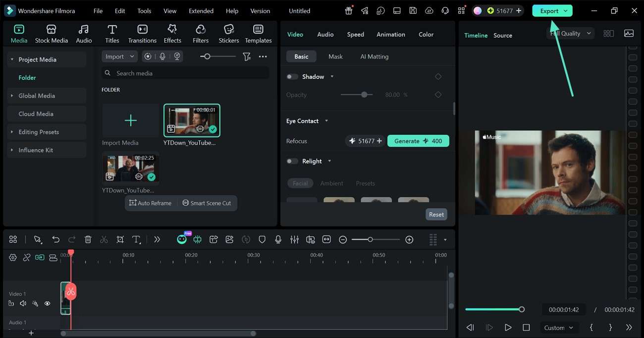Open the Templates tab
The width and height of the screenshot is (644, 338).
pyautogui.click(x=258, y=34)
